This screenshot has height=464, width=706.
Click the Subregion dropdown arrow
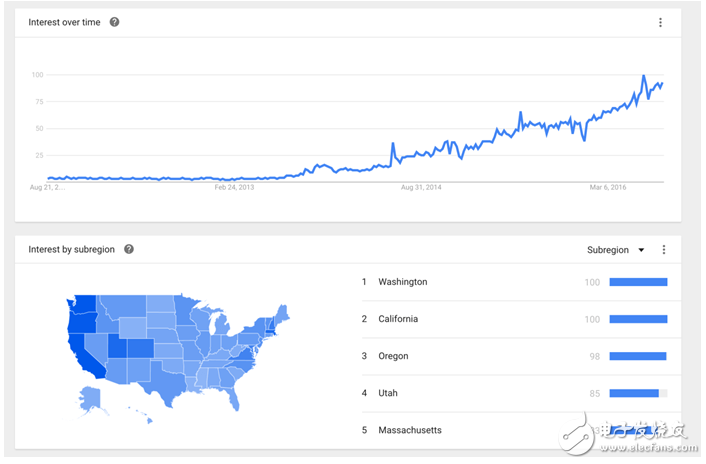click(642, 250)
